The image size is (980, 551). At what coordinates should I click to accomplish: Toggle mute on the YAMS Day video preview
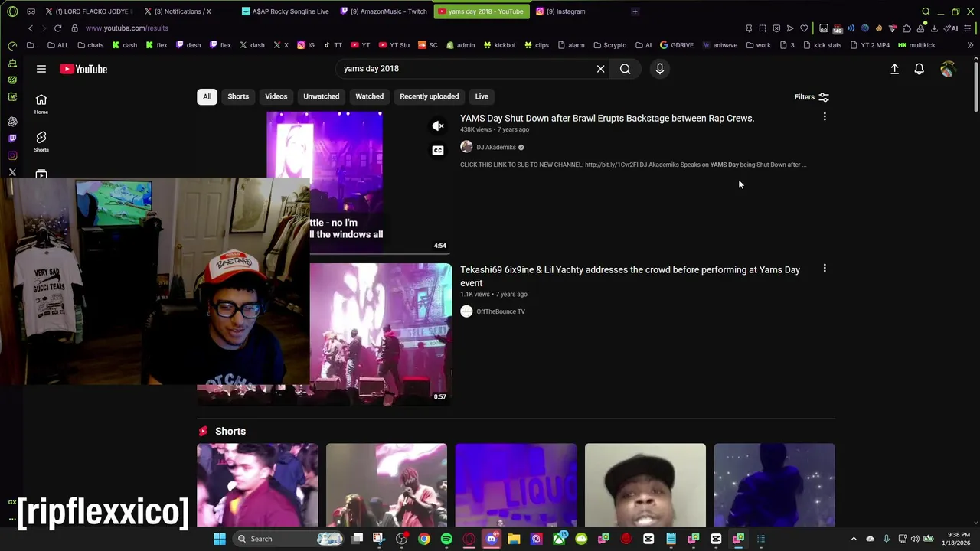pyautogui.click(x=438, y=126)
